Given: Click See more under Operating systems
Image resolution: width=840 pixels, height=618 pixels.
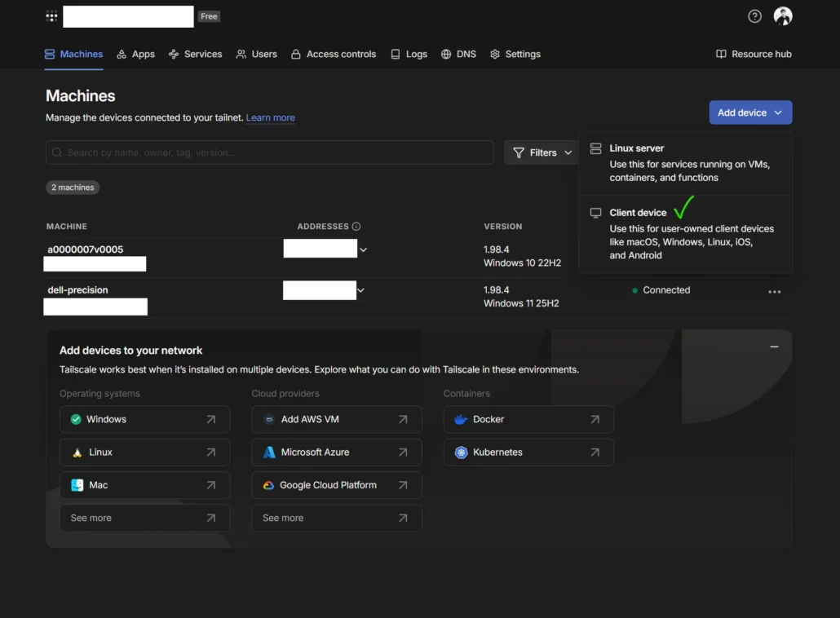Looking at the screenshot, I should (144, 518).
